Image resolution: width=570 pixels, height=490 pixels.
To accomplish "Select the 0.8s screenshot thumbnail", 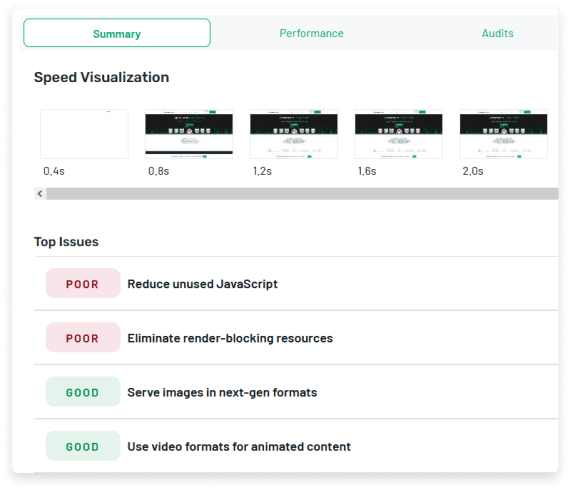I will [x=189, y=134].
